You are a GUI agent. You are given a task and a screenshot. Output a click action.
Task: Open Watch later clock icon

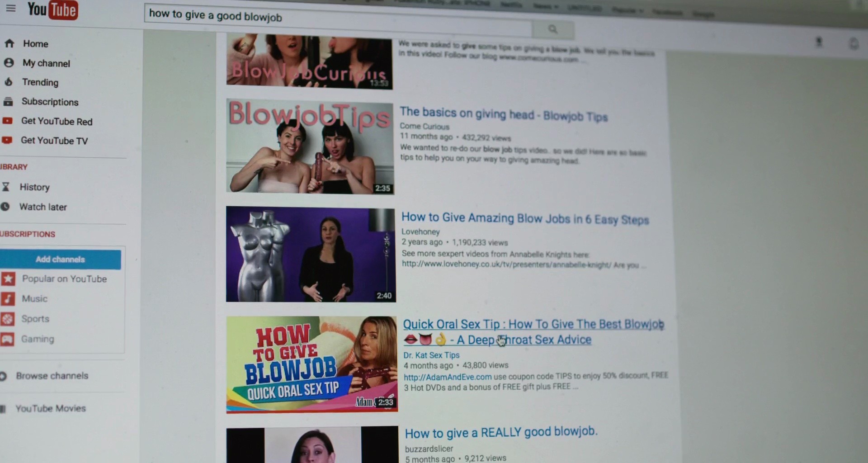5,207
